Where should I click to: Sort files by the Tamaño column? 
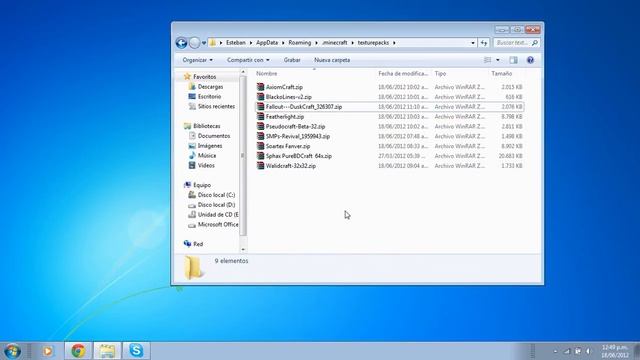(x=502, y=73)
